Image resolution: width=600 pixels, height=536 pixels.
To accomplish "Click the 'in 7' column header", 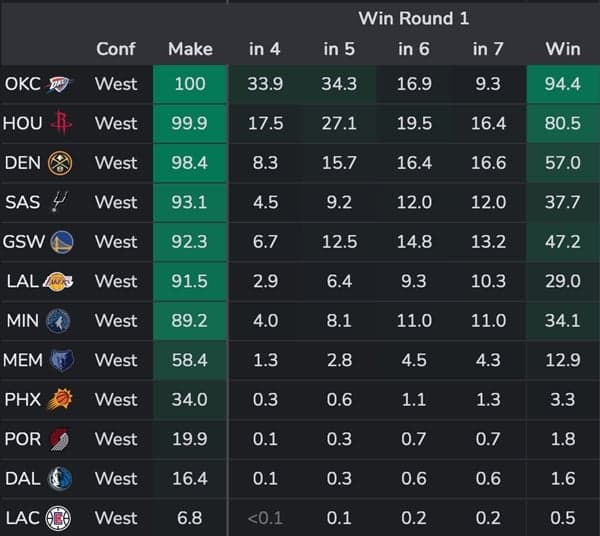I will [488, 49].
